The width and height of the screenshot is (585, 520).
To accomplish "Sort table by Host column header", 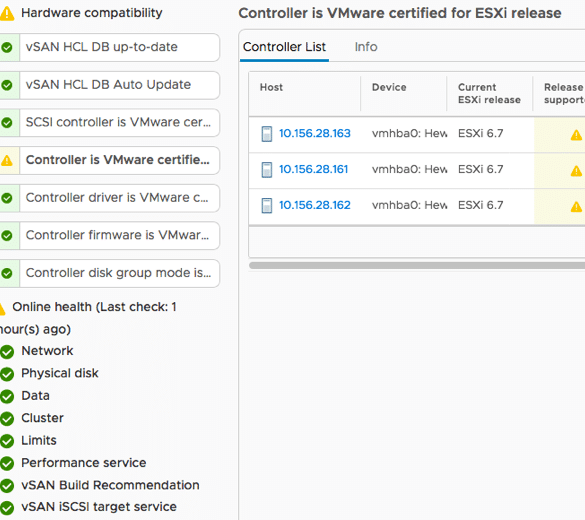I will click(271, 87).
